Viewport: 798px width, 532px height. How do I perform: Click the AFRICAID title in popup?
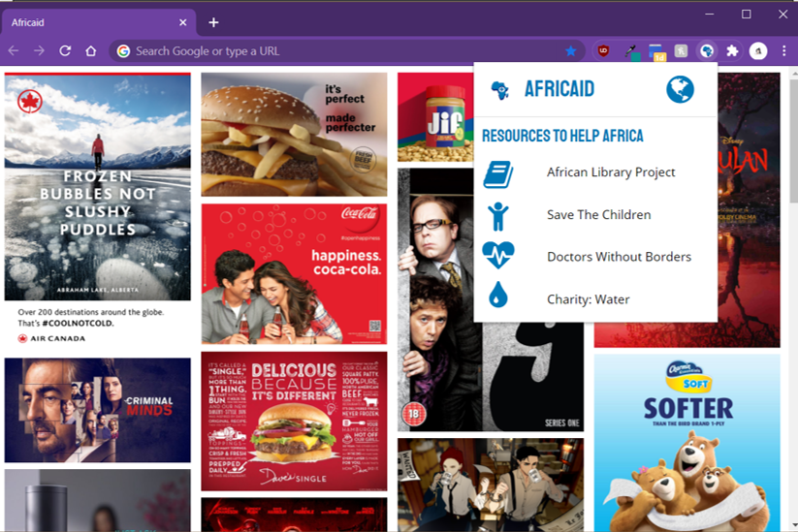click(x=559, y=89)
